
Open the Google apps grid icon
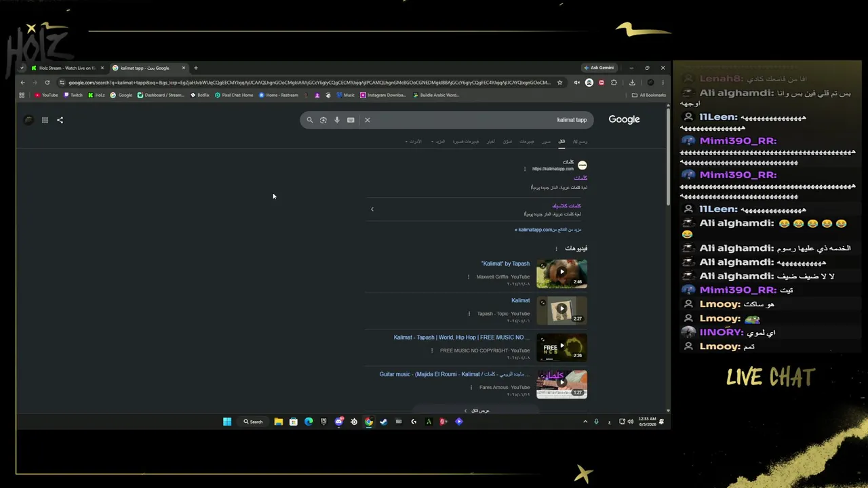45,120
